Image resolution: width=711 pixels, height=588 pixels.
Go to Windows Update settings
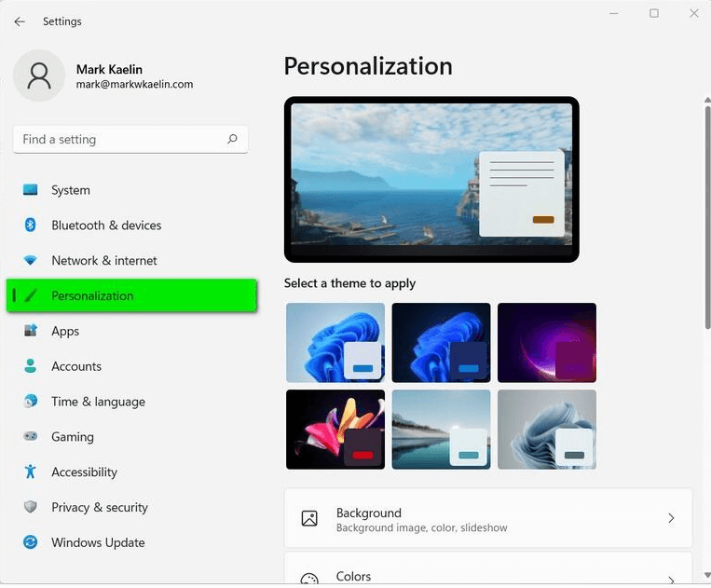coord(131,542)
